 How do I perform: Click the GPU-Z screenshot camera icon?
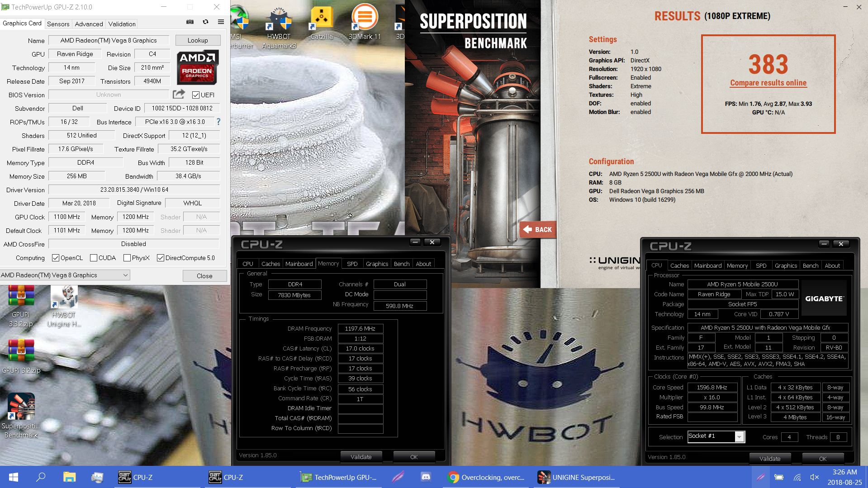coord(190,22)
